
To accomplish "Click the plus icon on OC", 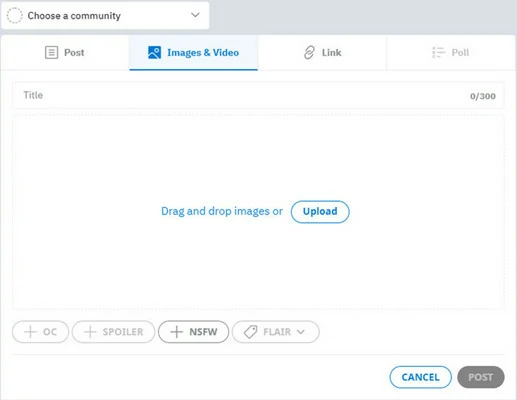I will coord(30,332).
